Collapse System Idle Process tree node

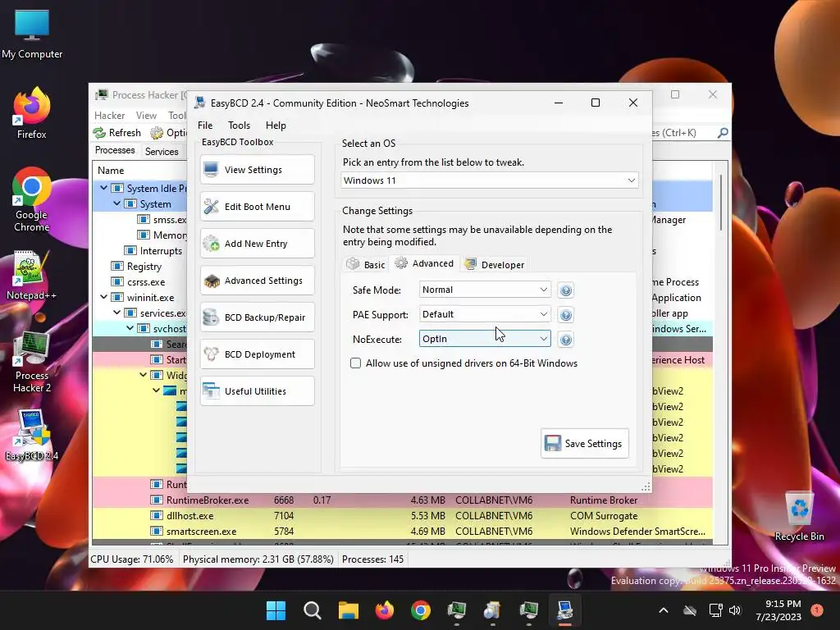pyautogui.click(x=103, y=188)
